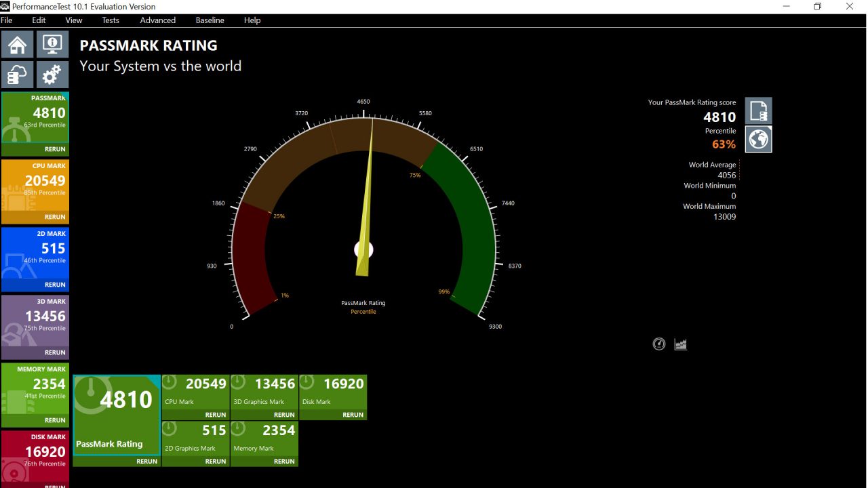Click the globe world comparison icon
Image resolution: width=868 pixels, height=488 pixels.
click(x=759, y=139)
